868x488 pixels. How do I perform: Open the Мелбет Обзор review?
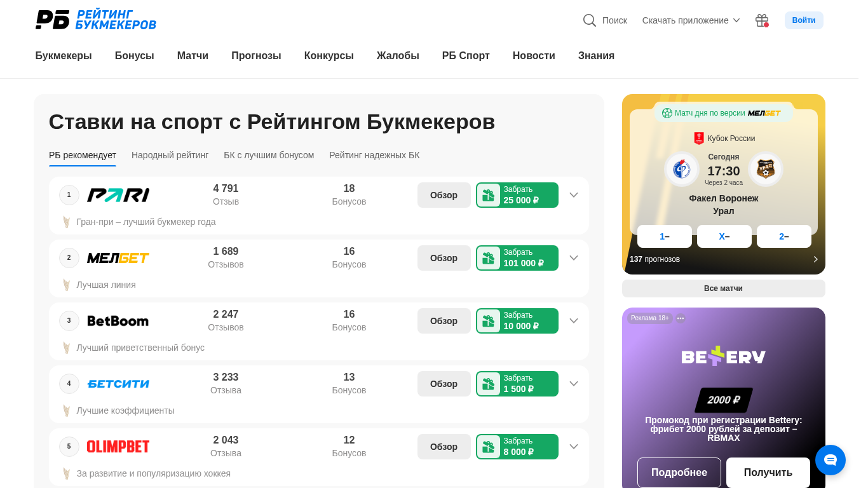444,258
